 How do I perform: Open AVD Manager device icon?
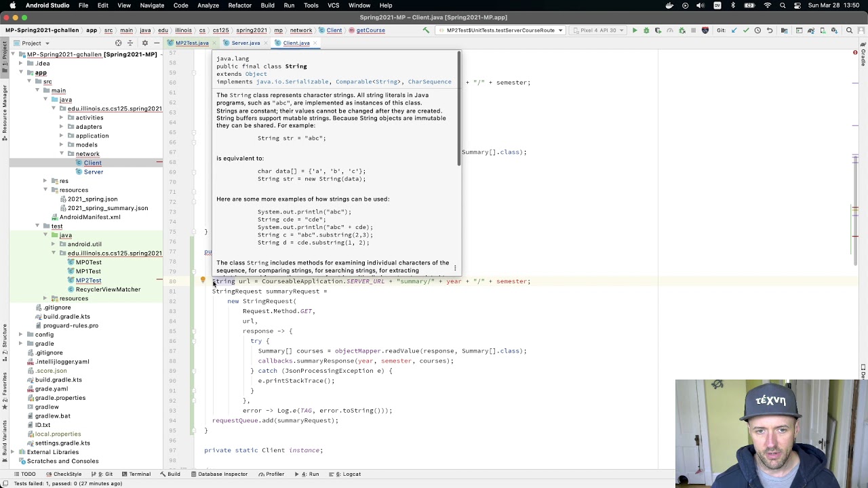click(x=823, y=30)
